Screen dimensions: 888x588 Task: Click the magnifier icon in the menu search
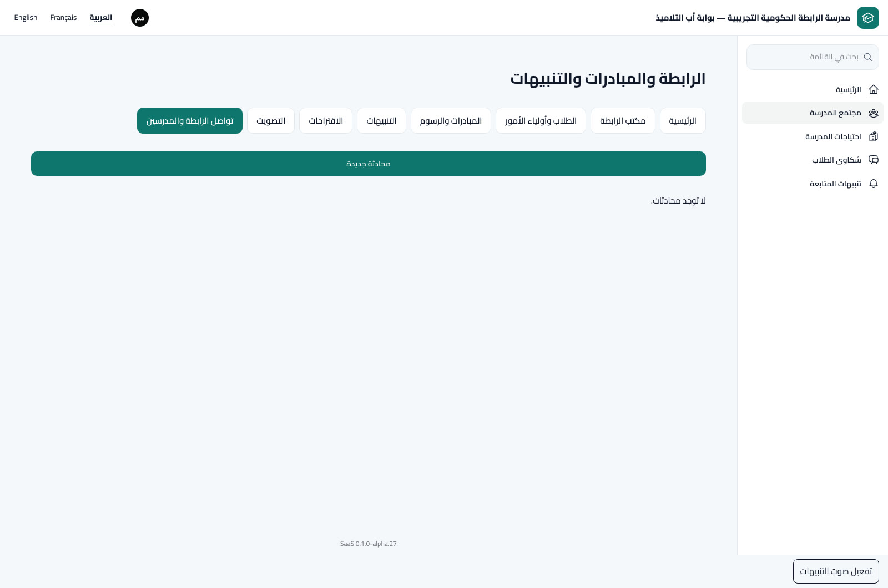(x=868, y=57)
